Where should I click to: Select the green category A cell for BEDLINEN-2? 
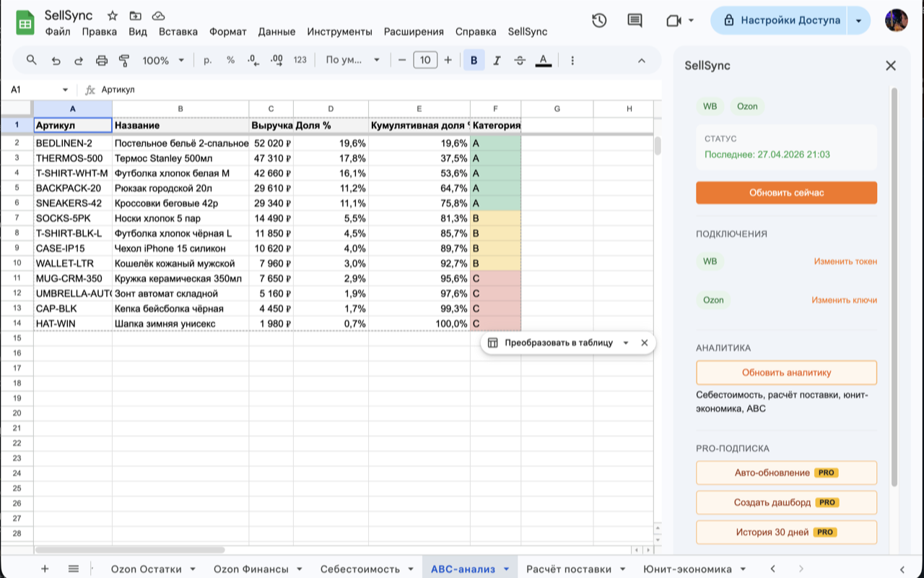pos(495,143)
